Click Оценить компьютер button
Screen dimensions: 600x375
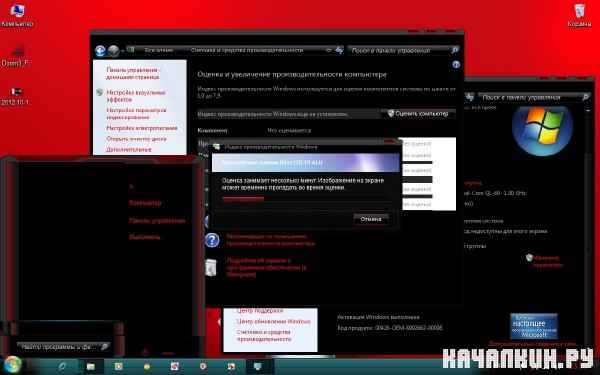coord(418,114)
